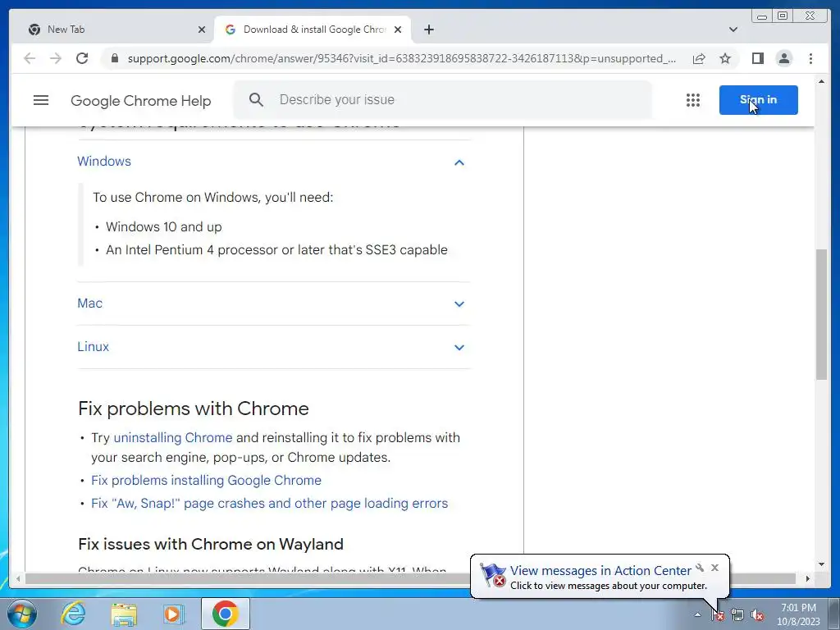This screenshot has width=840, height=630.
Task: Click the Linux section heading
Action: 94,347
